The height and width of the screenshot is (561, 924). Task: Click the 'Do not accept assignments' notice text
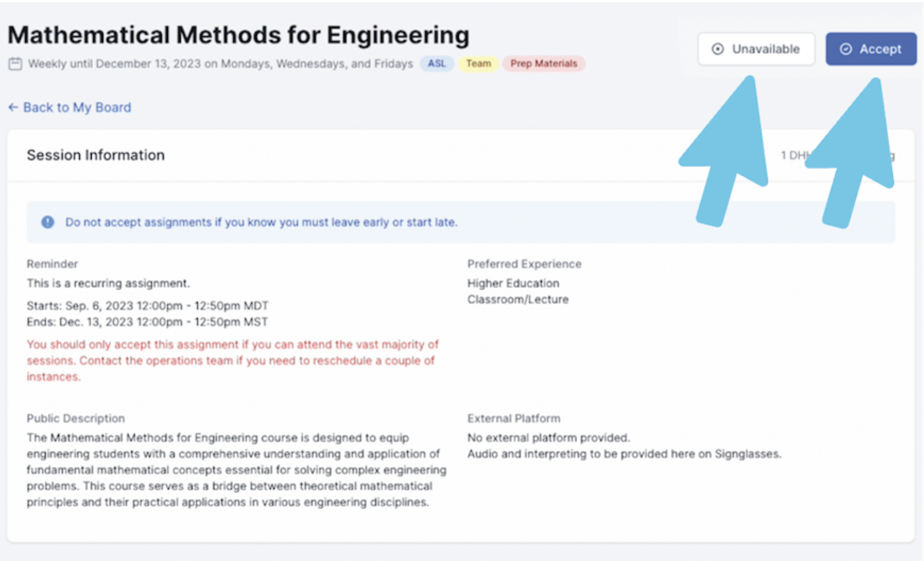261,222
